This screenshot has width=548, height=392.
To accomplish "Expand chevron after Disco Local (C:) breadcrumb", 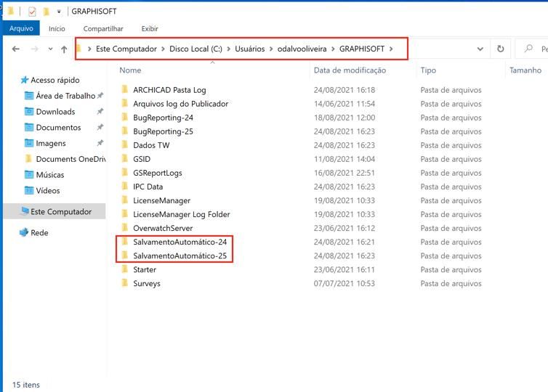I will [228, 49].
